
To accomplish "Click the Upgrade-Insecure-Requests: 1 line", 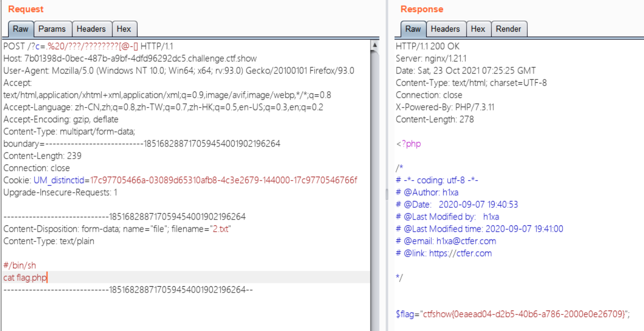I will 60,192.
